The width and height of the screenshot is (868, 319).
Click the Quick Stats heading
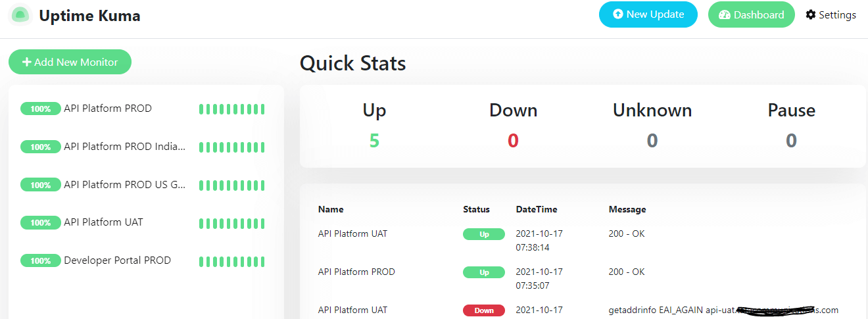click(353, 63)
